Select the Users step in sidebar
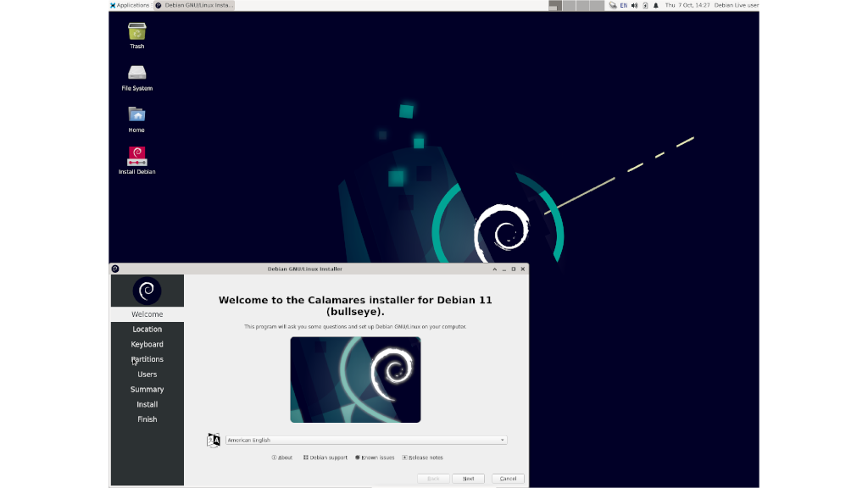This screenshot has height=488, width=868. coord(147,374)
